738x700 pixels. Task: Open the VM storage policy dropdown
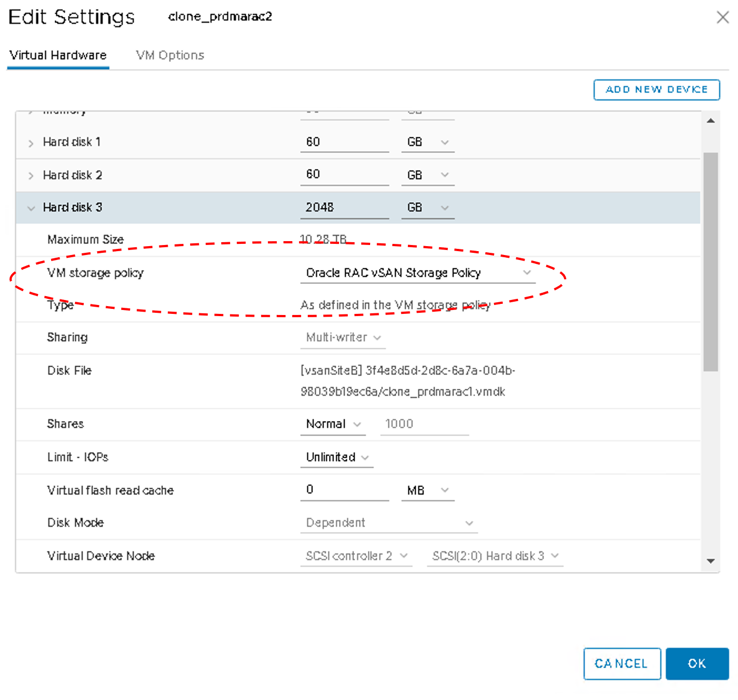pos(417,273)
